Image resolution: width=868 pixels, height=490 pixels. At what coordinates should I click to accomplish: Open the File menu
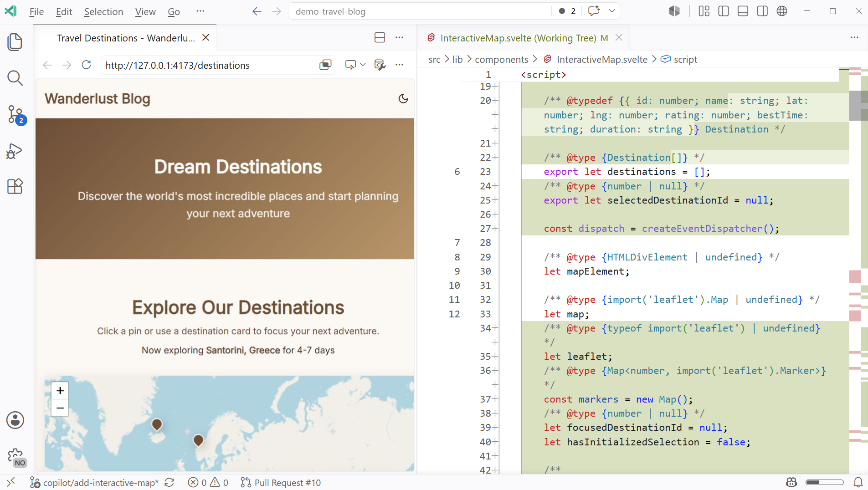point(36,11)
